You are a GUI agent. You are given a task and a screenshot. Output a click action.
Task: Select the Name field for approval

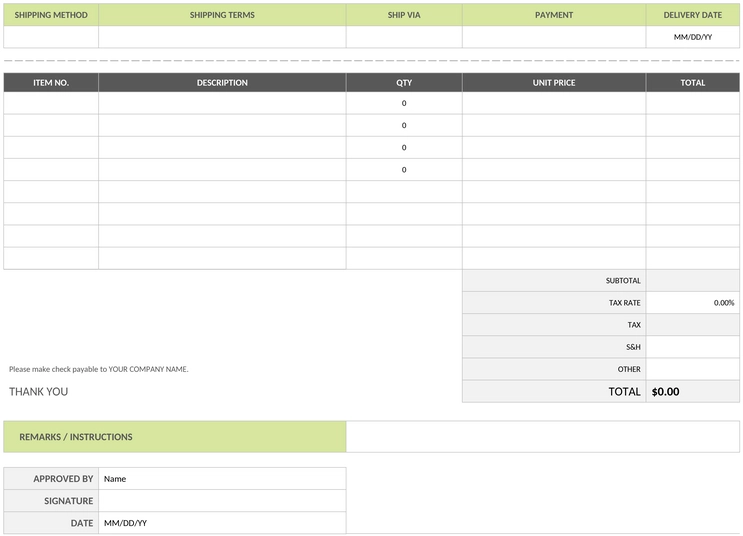222,479
